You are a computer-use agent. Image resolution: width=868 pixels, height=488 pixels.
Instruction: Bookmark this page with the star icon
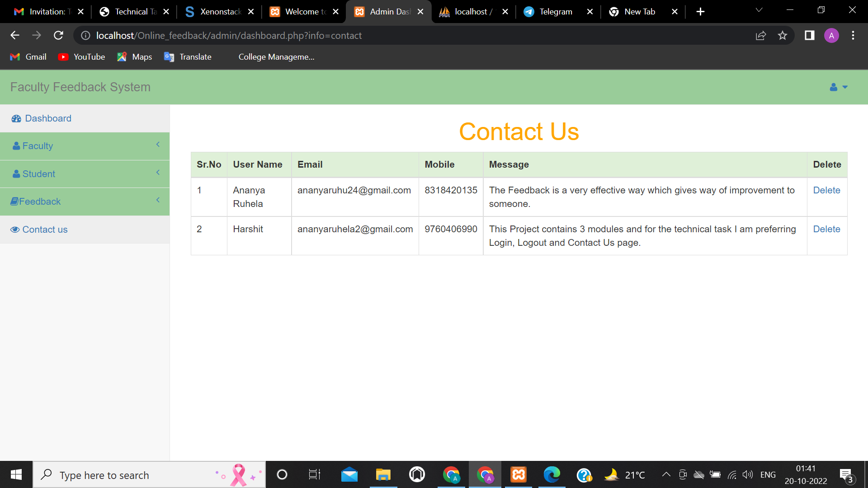click(783, 35)
